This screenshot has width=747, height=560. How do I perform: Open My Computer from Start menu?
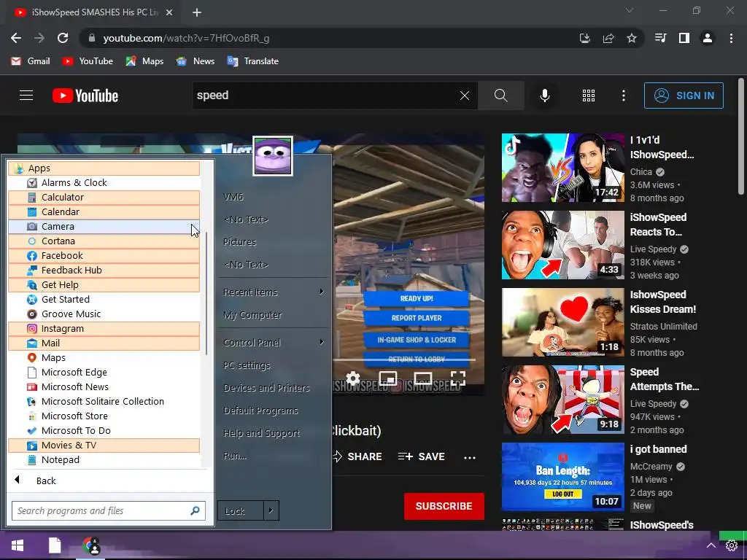[x=252, y=315]
